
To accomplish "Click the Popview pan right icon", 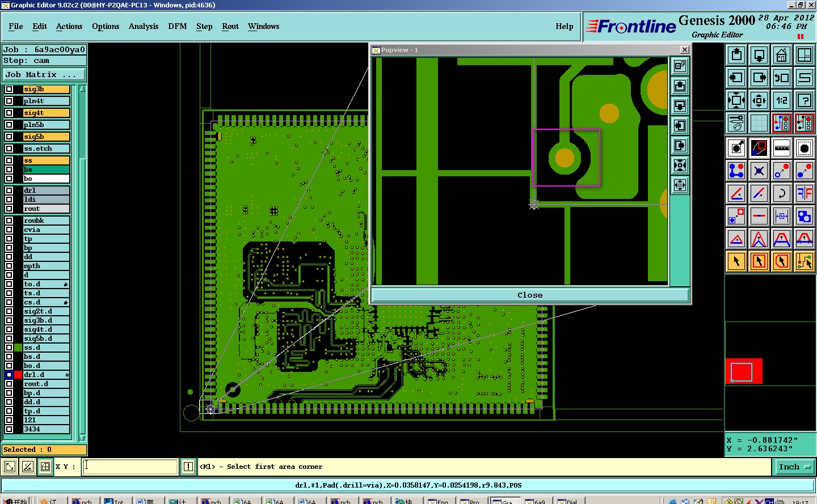I will (680, 146).
